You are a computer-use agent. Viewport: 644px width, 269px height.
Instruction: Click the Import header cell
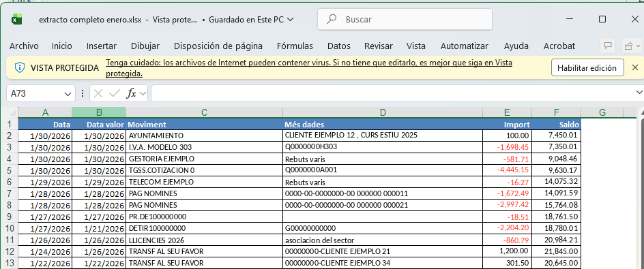pyautogui.click(x=508, y=124)
